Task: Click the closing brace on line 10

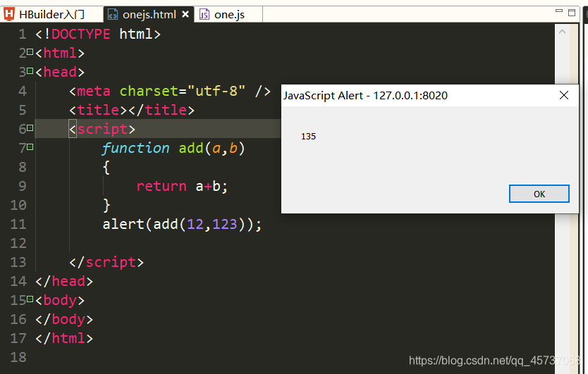Action: point(106,206)
